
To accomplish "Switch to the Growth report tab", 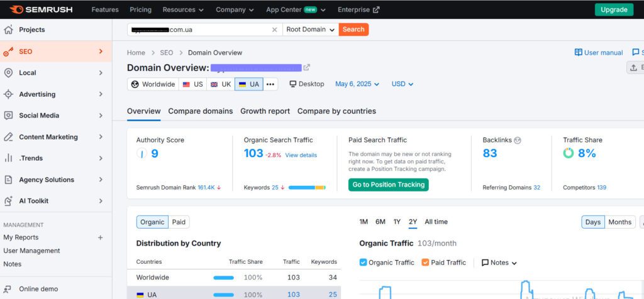I will coord(265,111).
